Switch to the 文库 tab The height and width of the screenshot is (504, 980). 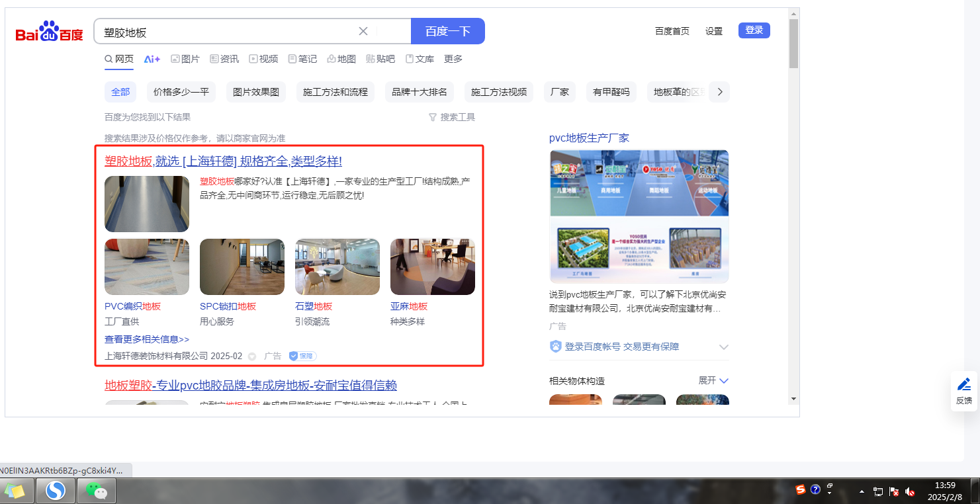point(420,59)
